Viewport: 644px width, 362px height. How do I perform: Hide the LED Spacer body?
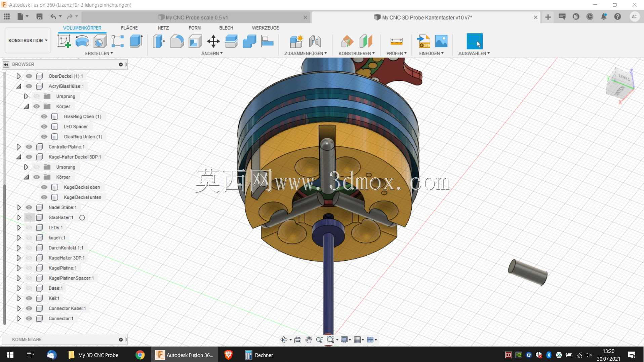click(x=44, y=126)
